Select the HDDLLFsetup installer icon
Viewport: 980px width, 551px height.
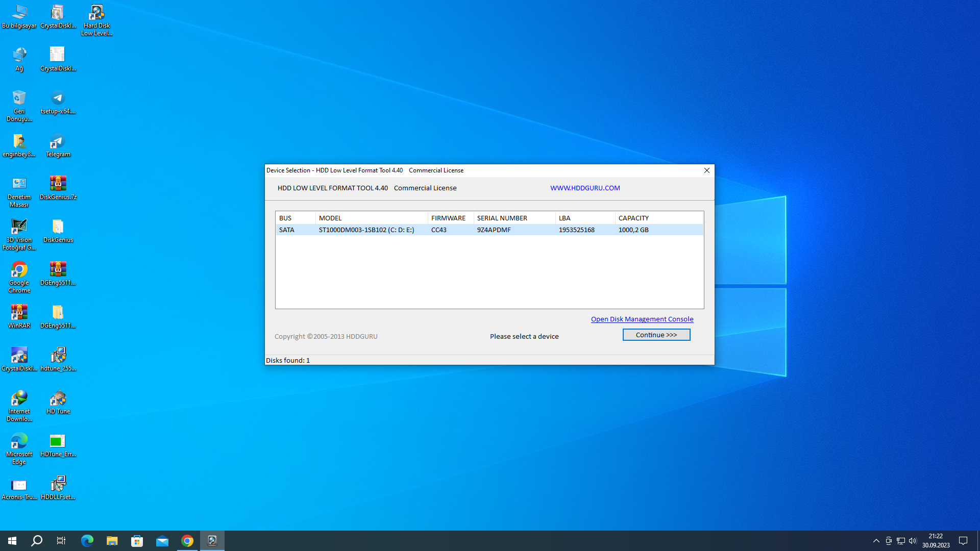(x=58, y=488)
